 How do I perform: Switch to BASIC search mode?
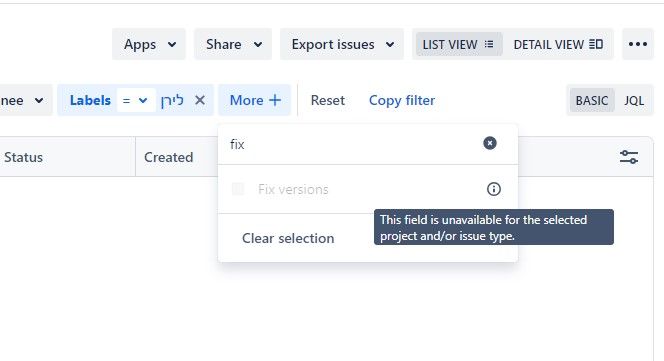coord(592,100)
